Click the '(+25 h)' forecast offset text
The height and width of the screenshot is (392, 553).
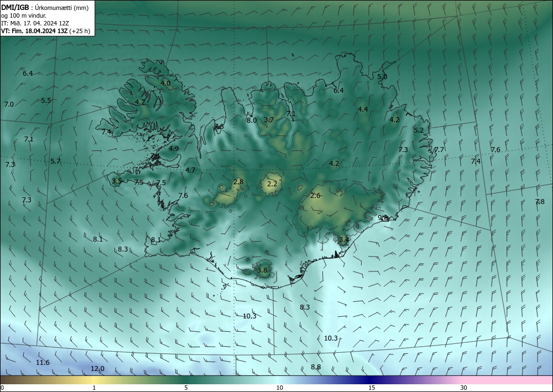click(x=79, y=31)
